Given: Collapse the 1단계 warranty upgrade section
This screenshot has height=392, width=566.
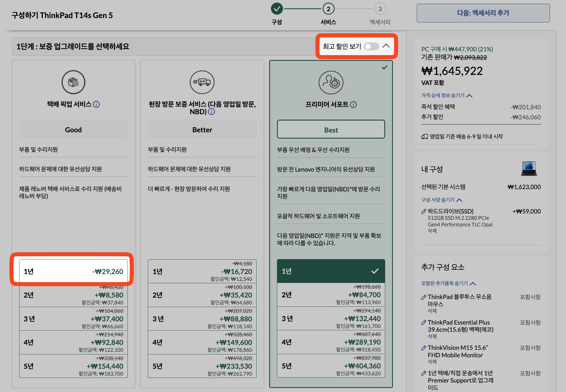Looking at the screenshot, I should click(x=386, y=46).
